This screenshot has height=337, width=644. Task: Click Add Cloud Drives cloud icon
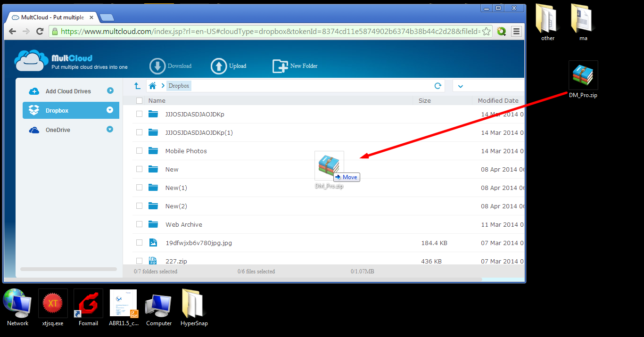34,91
